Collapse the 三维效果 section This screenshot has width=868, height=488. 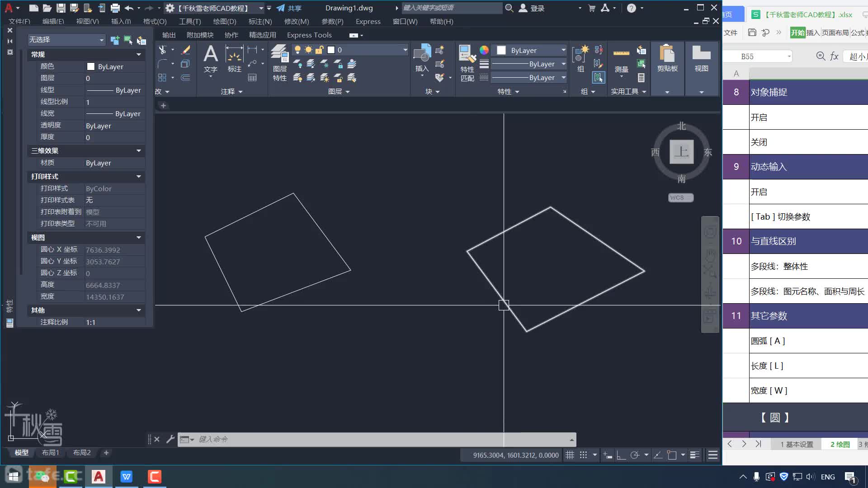click(x=138, y=151)
